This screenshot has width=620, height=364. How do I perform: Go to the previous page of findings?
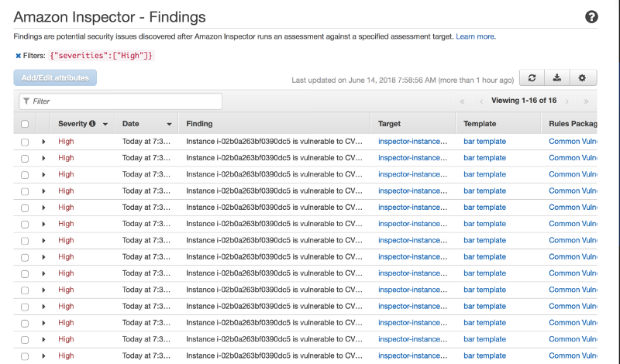(x=481, y=101)
